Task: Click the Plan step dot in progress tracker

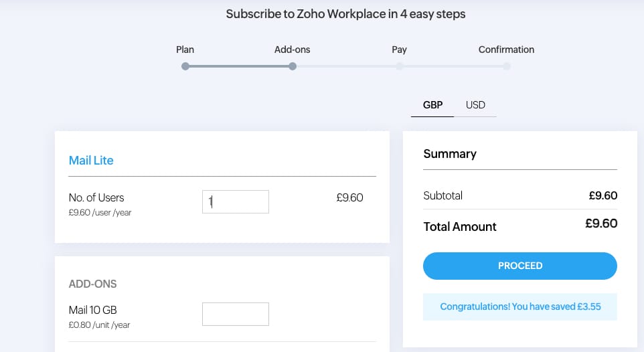Action: pyautogui.click(x=185, y=66)
